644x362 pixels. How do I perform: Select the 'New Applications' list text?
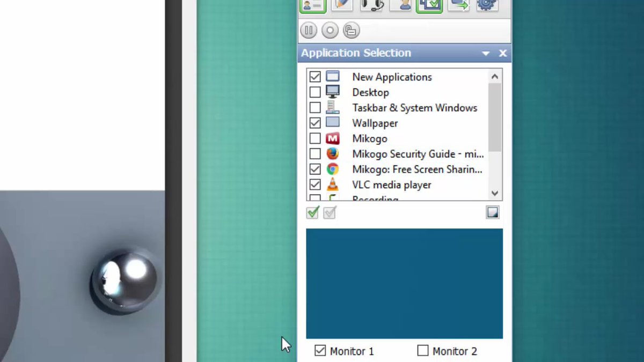tap(392, 77)
